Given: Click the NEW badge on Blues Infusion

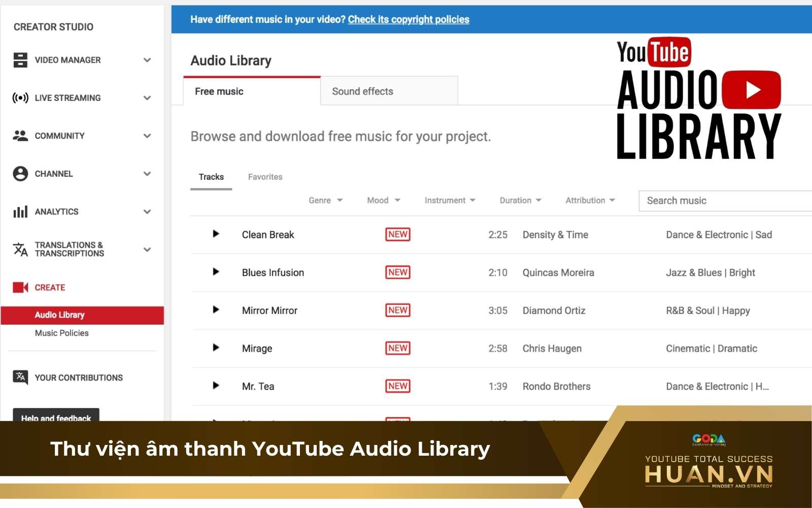Looking at the screenshot, I should [398, 272].
